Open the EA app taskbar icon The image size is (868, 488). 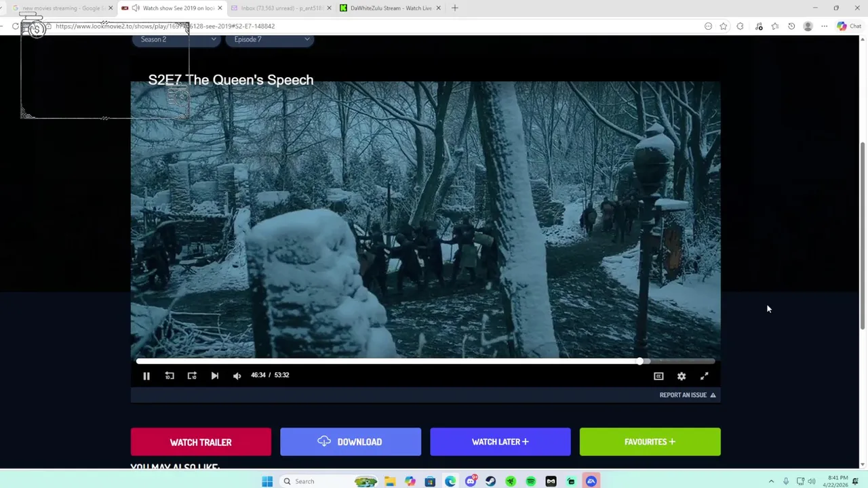(591, 481)
